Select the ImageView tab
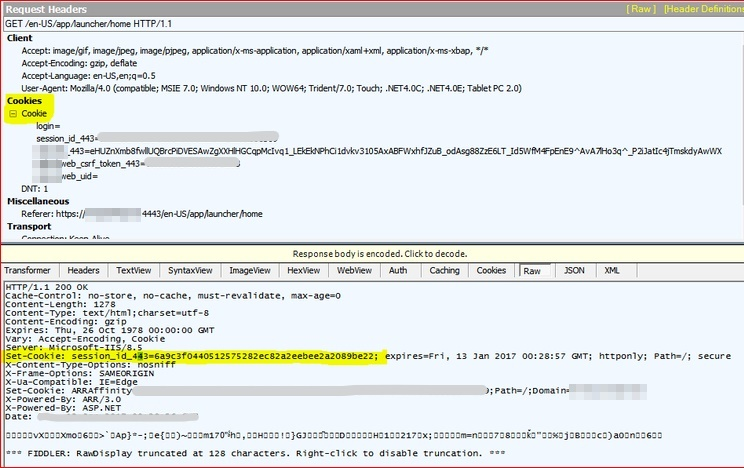This screenshot has width=744, height=468. (250, 271)
